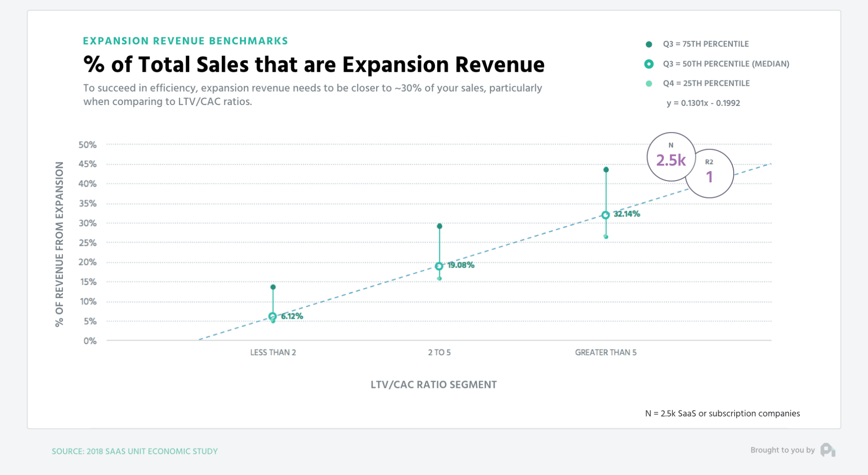Viewport: 868px width, 475px height.
Task: Click the regression equation y = 0.1301x - 0.1992
Action: tap(703, 103)
